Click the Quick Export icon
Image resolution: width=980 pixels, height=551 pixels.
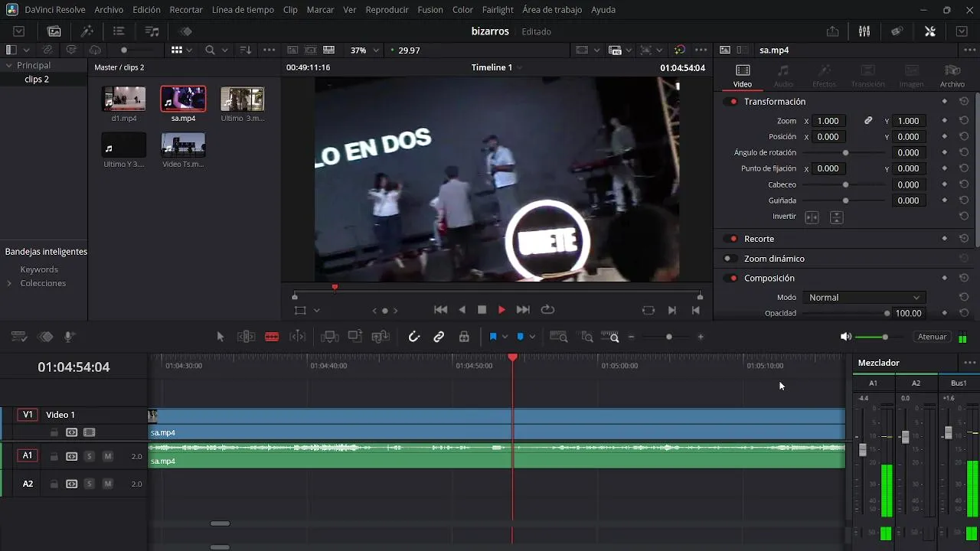[x=832, y=31]
